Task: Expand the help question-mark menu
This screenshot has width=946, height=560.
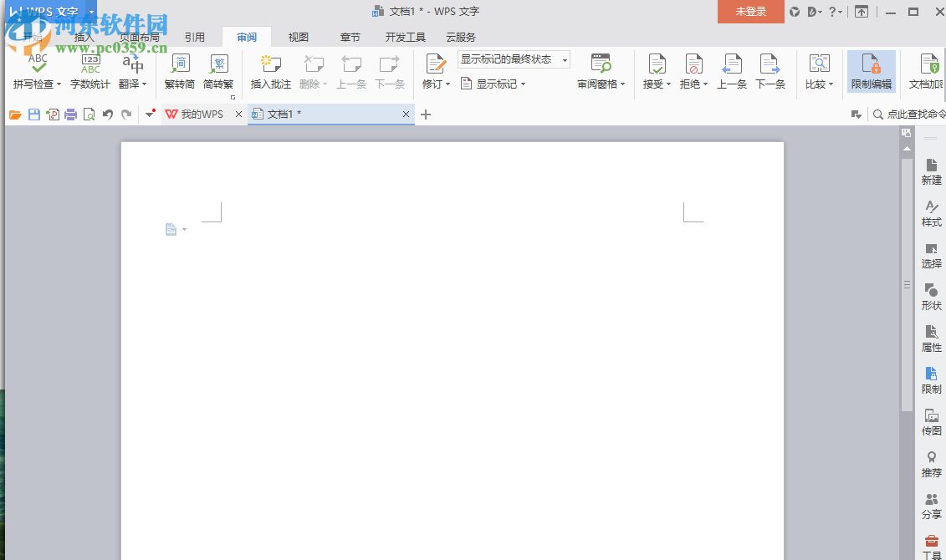Action: coord(835,12)
